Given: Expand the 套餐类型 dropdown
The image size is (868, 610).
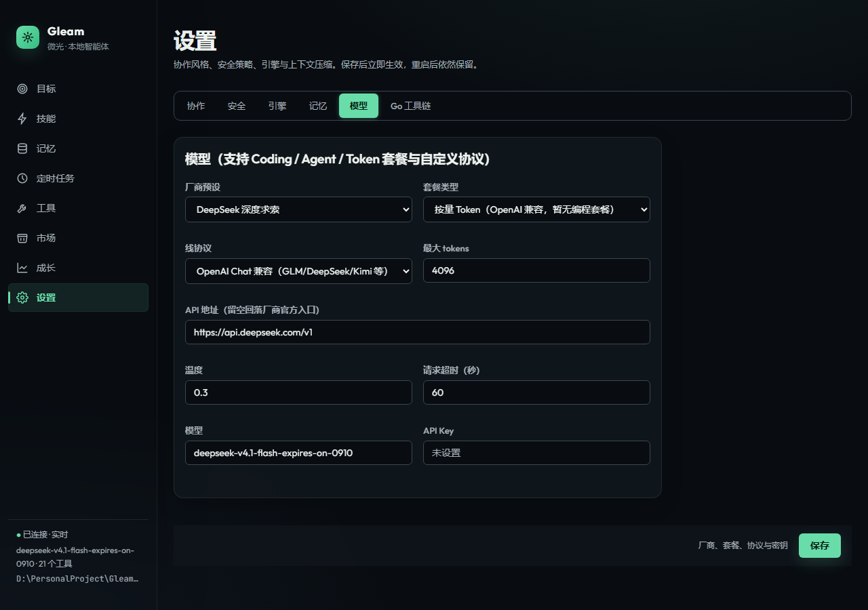Looking at the screenshot, I should (x=536, y=209).
